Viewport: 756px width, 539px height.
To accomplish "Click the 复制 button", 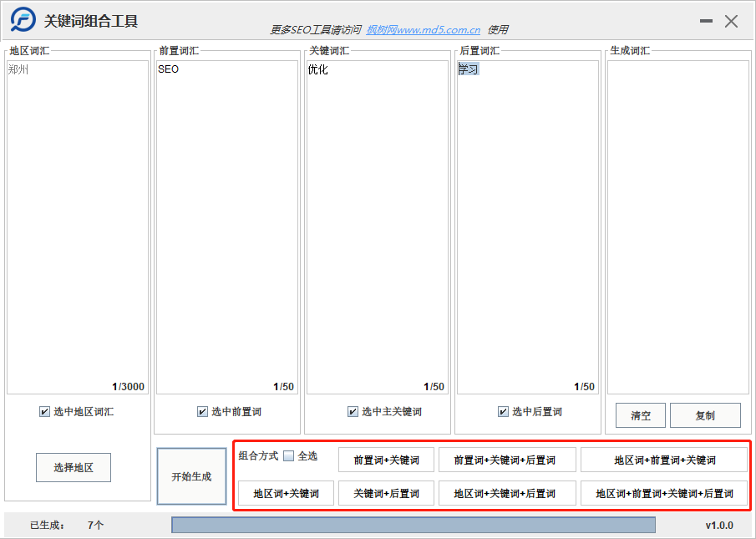I will click(705, 415).
